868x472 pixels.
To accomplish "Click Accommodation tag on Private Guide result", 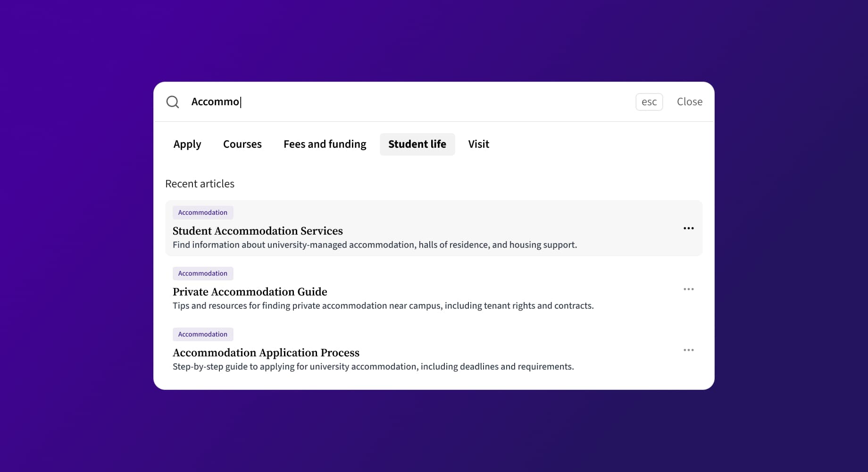I will click(203, 274).
